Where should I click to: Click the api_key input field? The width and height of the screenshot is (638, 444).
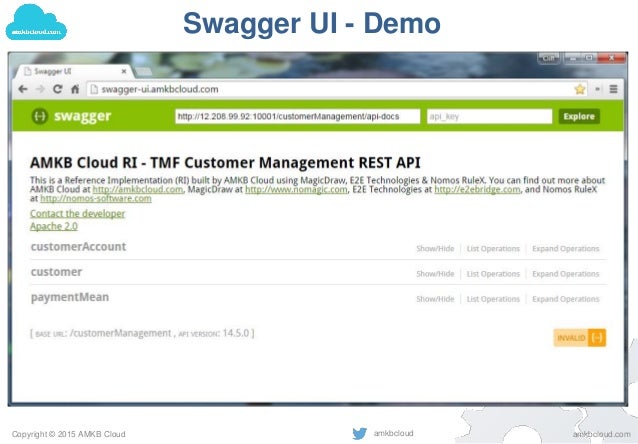point(489,116)
